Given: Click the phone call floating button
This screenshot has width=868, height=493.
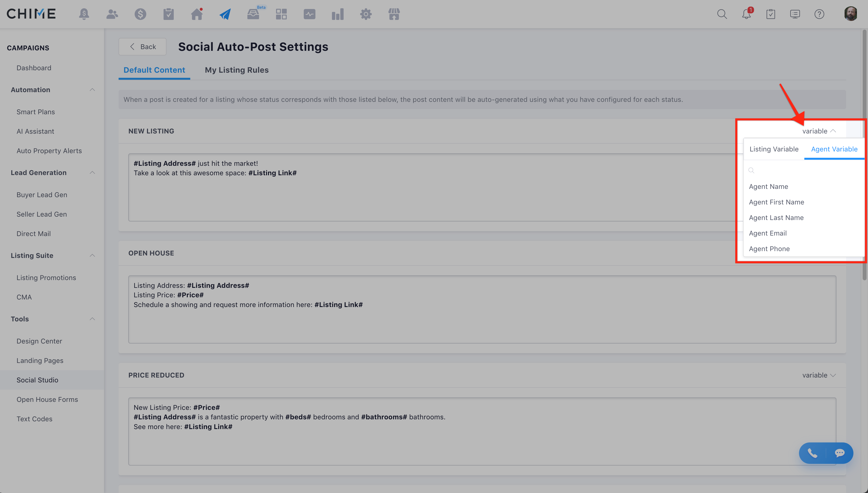Looking at the screenshot, I should 813,453.
